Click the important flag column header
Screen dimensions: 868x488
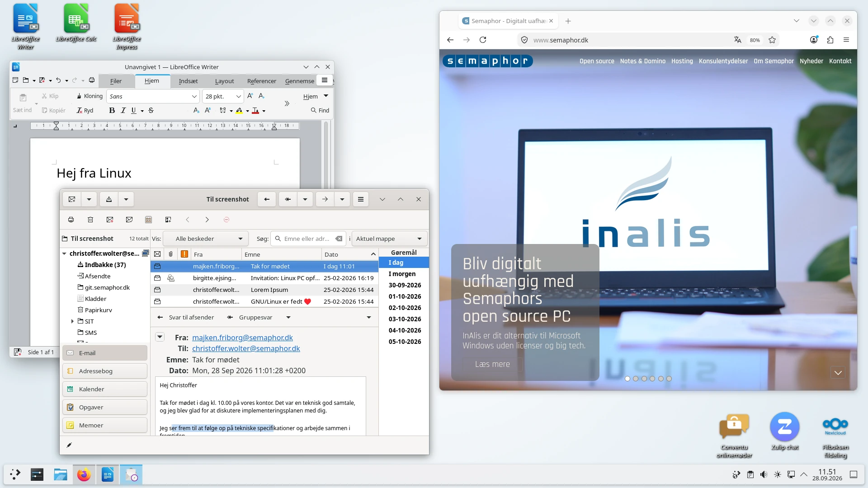pos(184,254)
